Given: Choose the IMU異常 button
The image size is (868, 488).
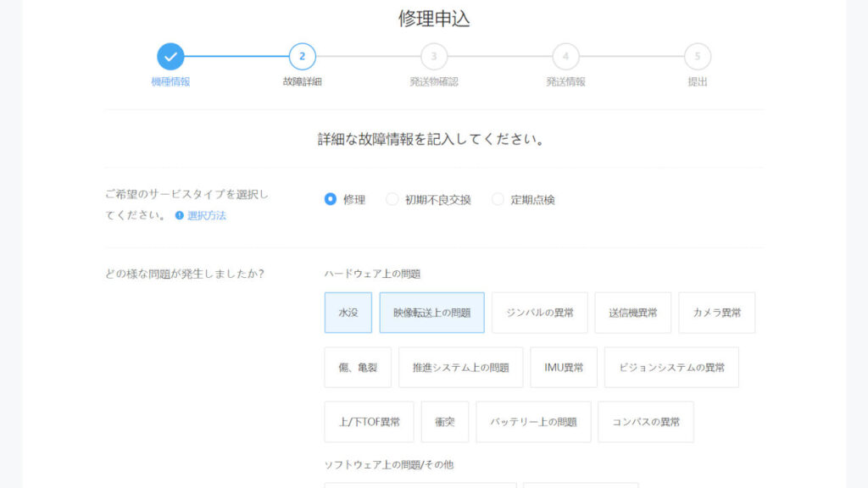Looking at the screenshot, I should 564,367.
